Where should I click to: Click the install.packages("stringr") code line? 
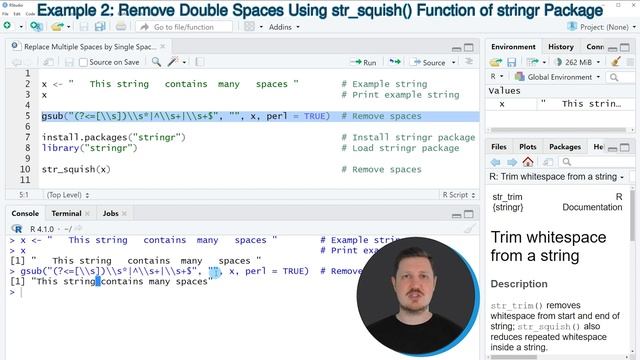pos(113,137)
